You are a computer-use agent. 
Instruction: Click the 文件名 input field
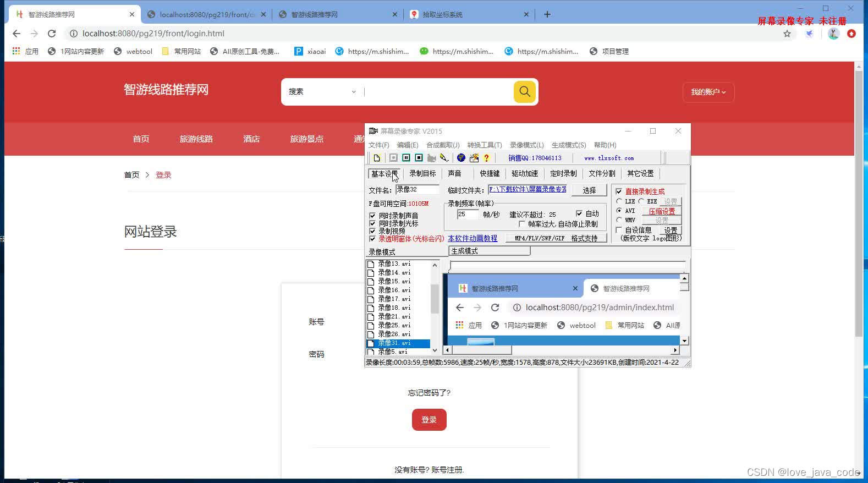click(x=417, y=190)
